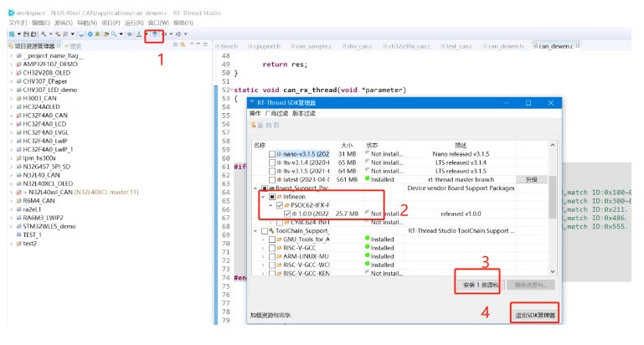Click second toolbar icon in SDK Manager dialog
This screenshot has height=345, width=644.
[x=260, y=125]
